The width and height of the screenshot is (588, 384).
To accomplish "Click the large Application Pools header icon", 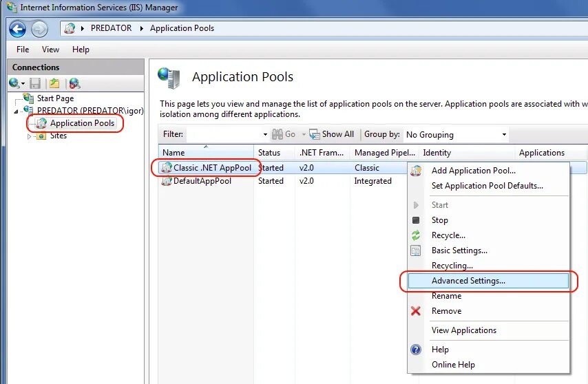I will pos(169,78).
